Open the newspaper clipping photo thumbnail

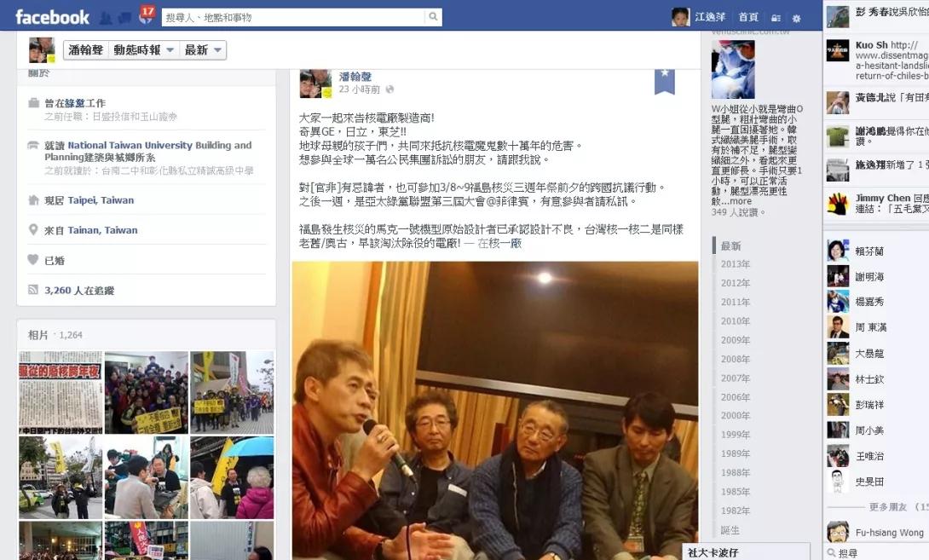pos(61,392)
